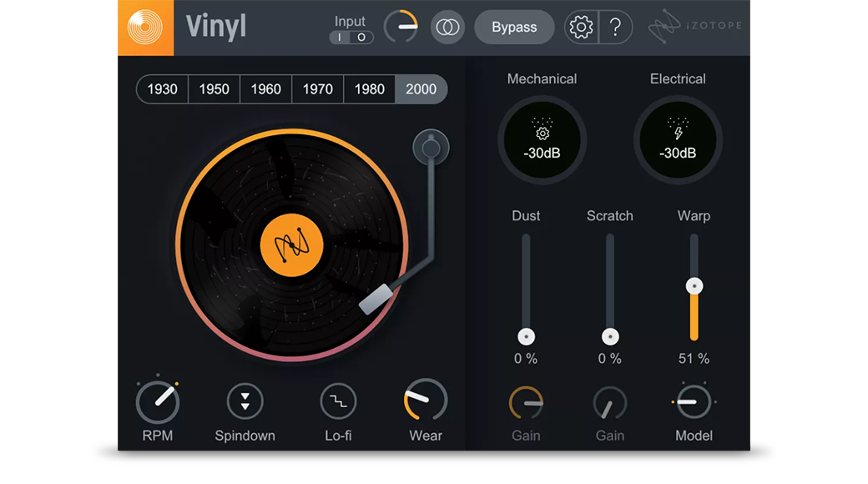Click the Scratch 0 % value
Screen dimensions: 868x484
610,359
